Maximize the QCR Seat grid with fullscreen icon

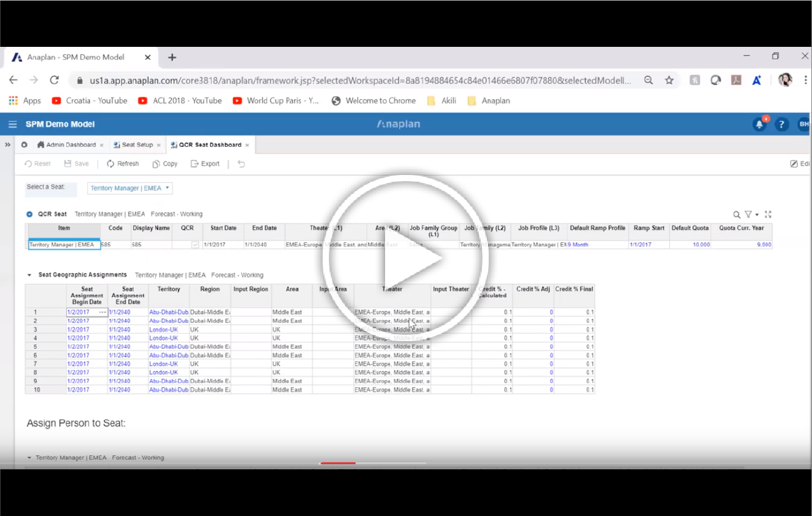click(768, 214)
